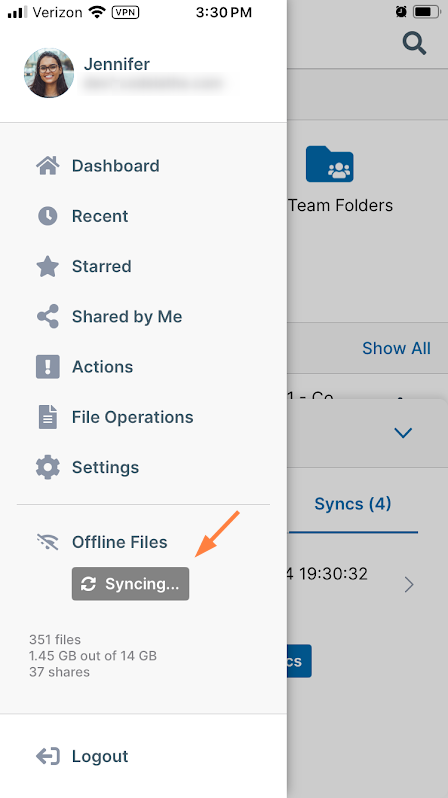Open the Team Folders folder icon
This screenshot has width=448, height=798.
click(x=329, y=164)
